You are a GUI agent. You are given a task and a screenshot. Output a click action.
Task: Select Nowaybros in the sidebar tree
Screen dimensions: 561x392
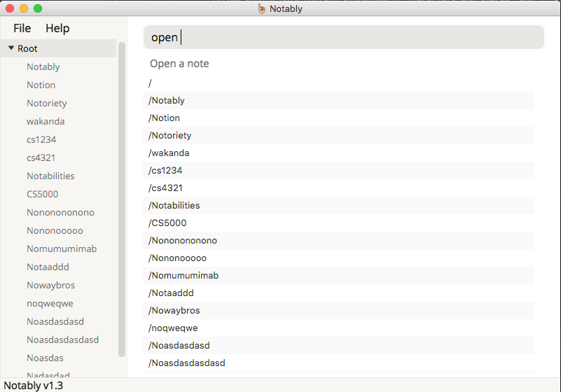pyautogui.click(x=51, y=286)
